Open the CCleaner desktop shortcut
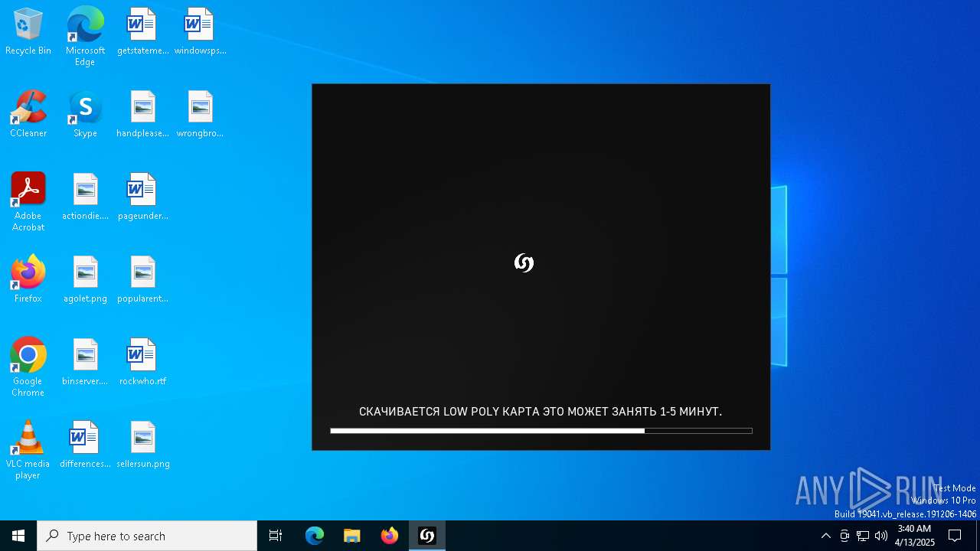 point(28,114)
